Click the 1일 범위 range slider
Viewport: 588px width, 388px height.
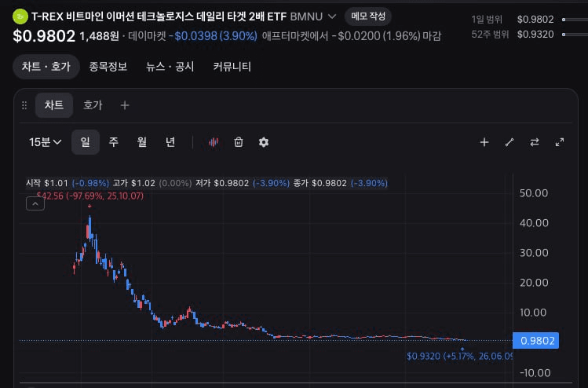(575, 20)
